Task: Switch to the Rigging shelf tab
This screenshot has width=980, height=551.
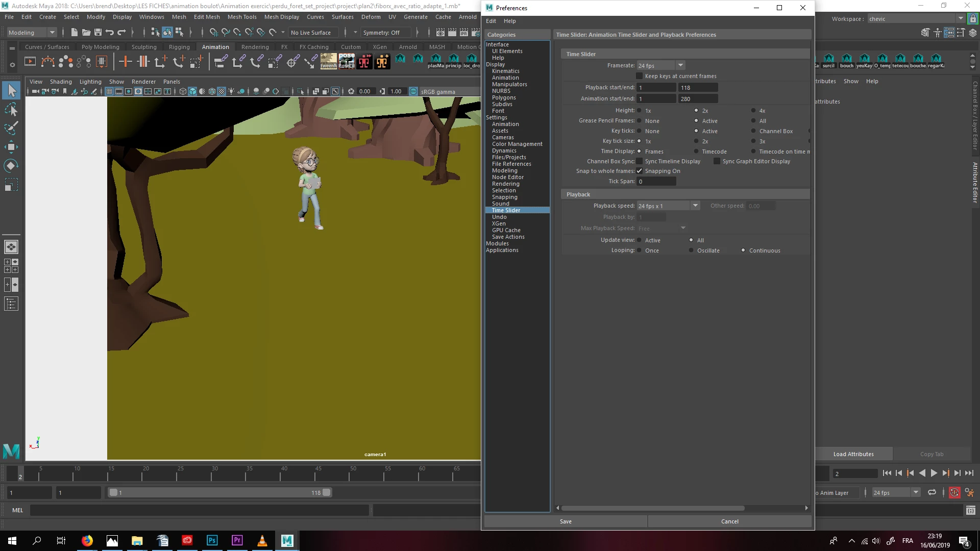Action: click(179, 47)
